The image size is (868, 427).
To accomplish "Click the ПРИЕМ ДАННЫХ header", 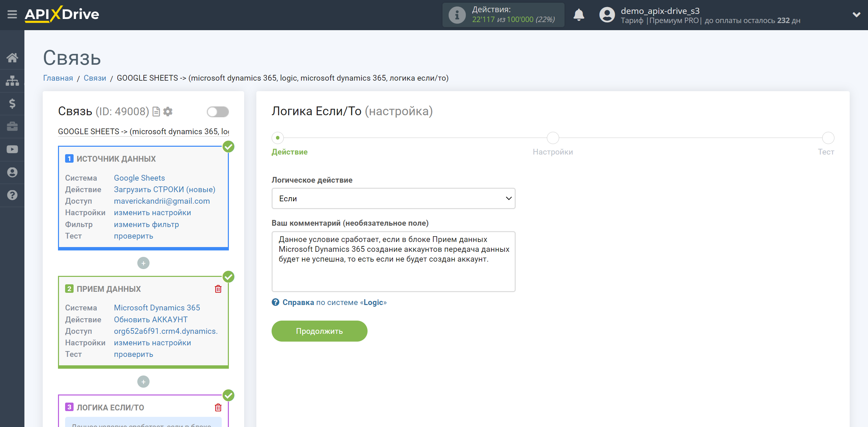I will tap(108, 289).
